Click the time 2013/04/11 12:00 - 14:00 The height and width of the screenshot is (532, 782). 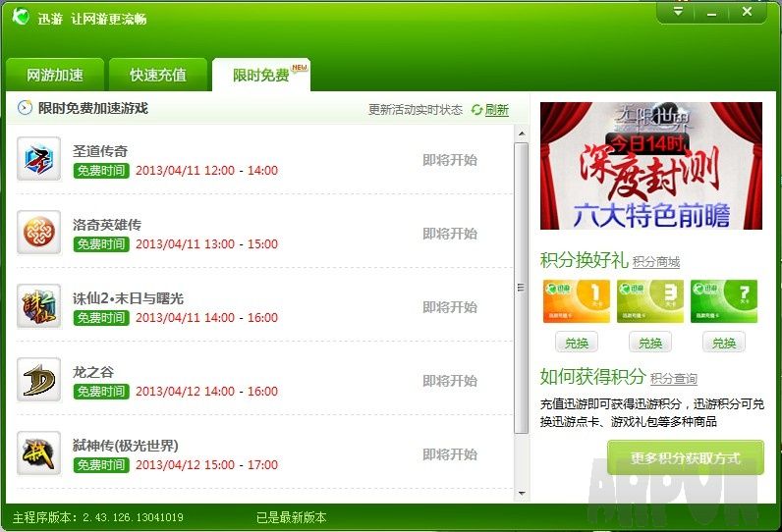[x=207, y=171]
